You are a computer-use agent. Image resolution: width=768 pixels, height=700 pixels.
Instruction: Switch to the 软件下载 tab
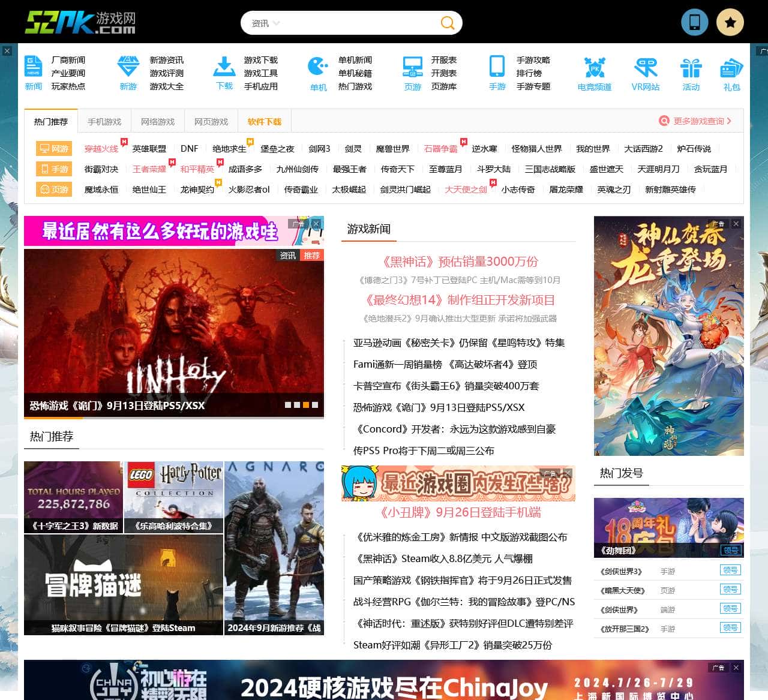[x=265, y=122]
